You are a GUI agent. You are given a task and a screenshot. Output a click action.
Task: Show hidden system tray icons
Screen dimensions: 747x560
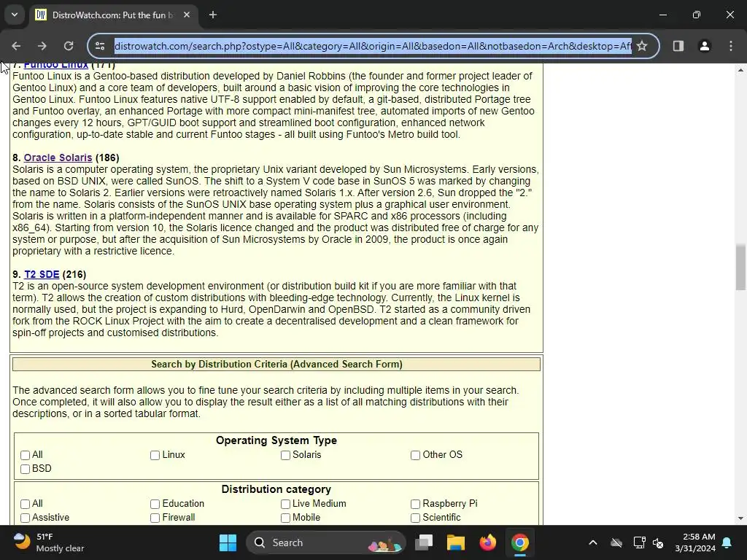click(592, 542)
